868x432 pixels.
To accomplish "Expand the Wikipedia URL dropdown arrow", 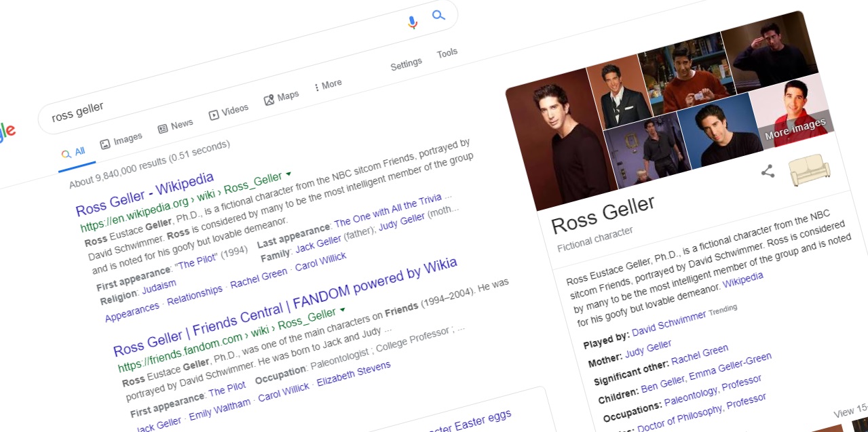I will (288, 174).
